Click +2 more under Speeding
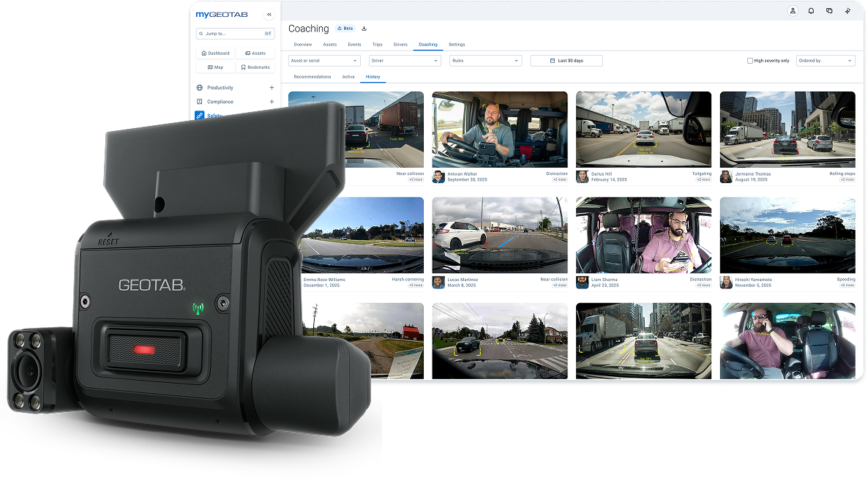This screenshot has width=868, height=489. coord(848,285)
